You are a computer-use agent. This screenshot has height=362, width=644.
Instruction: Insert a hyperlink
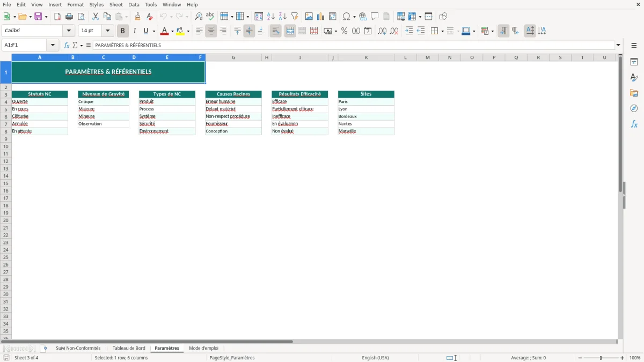363,17
